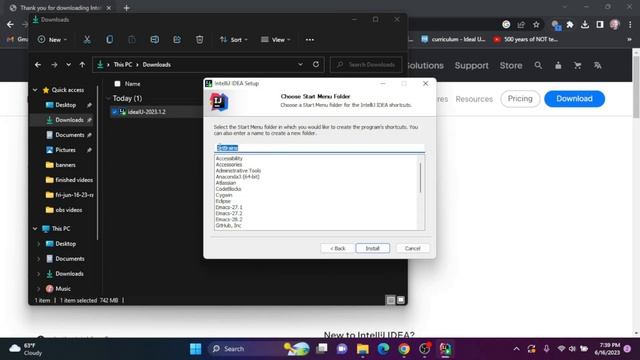The width and height of the screenshot is (640, 360).
Task: Expand address bar history dropdown
Action: 300,64
